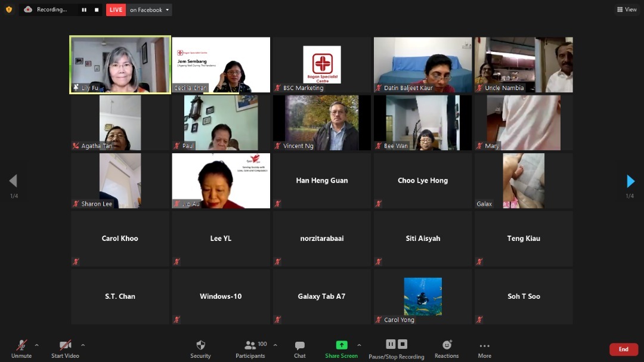Screen dimensions: 644x362
Task: Start Video camera toggle
Action: click(66, 346)
